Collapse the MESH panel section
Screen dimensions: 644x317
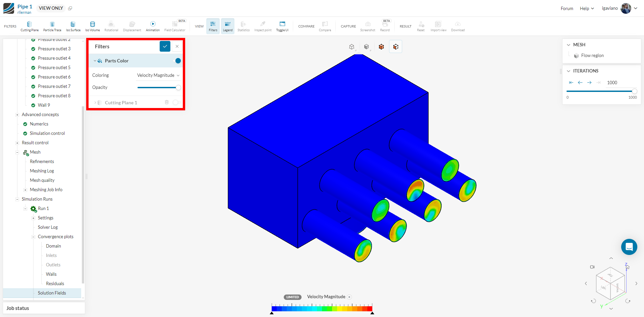point(569,45)
